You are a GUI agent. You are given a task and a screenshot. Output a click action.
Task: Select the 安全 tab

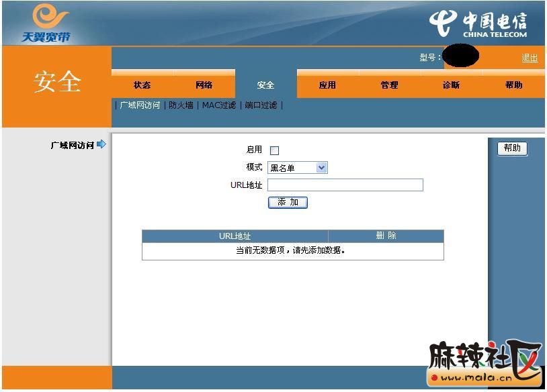tap(265, 85)
